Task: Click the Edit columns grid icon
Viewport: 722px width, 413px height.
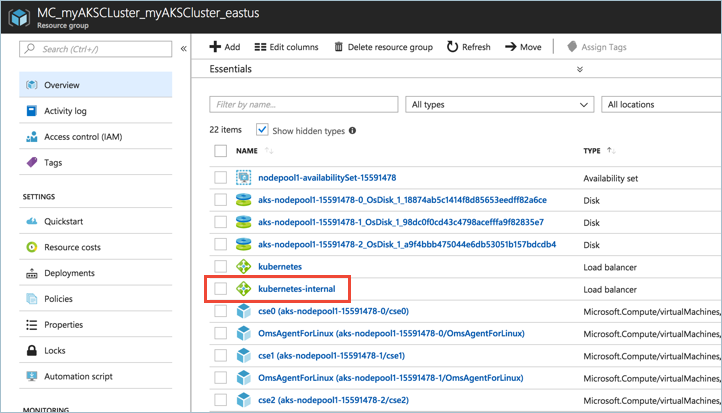Action: click(x=260, y=47)
